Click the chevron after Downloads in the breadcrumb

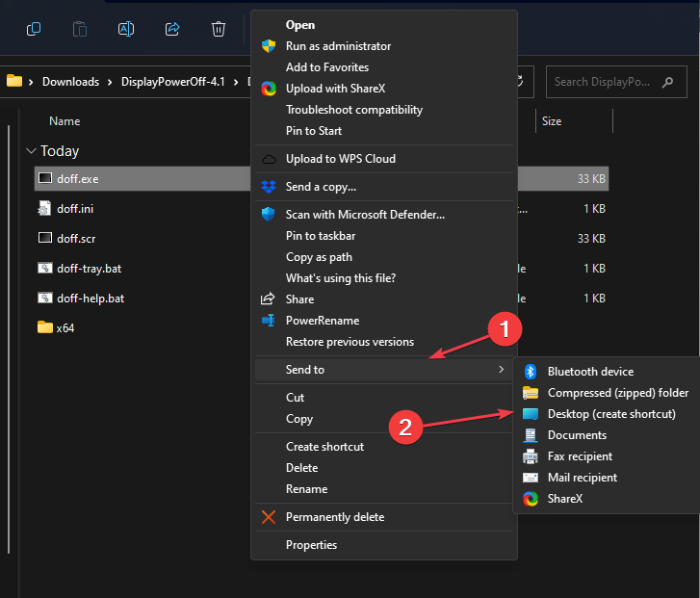click(x=111, y=82)
